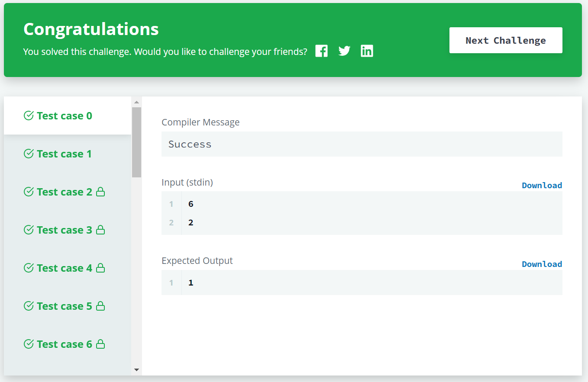Click the expected output value 1
This screenshot has height=382, width=588.
[191, 282]
